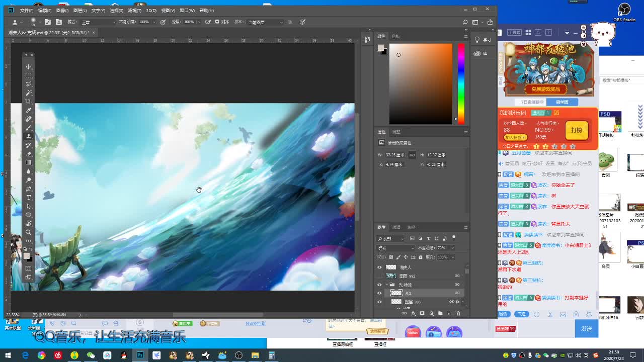Viewport: 644px width, 362px height.
Task: Select the Pen tool
Action: (x=29, y=189)
